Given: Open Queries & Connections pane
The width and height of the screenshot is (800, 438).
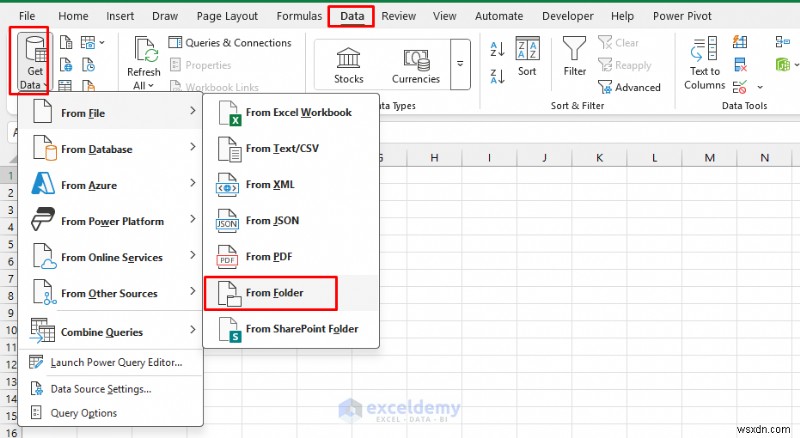Looking at the screenshot, I should click(x=230, y=42).
